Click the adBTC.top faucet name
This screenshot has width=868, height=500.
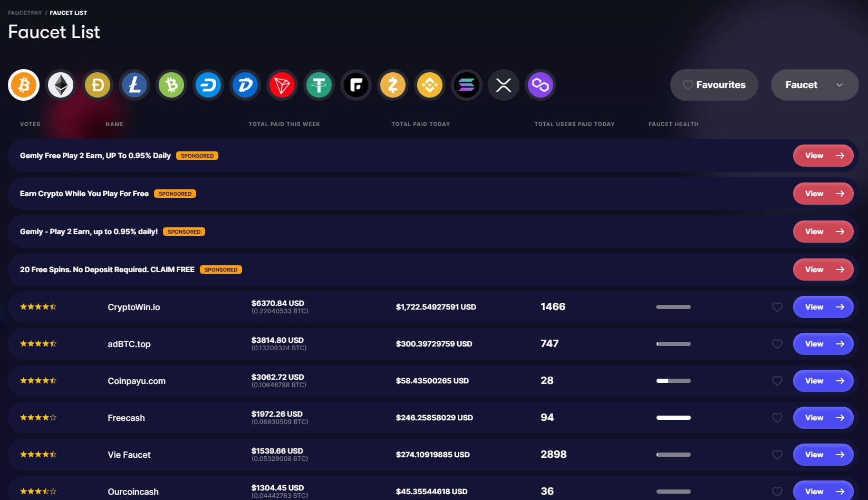point(129,344)
